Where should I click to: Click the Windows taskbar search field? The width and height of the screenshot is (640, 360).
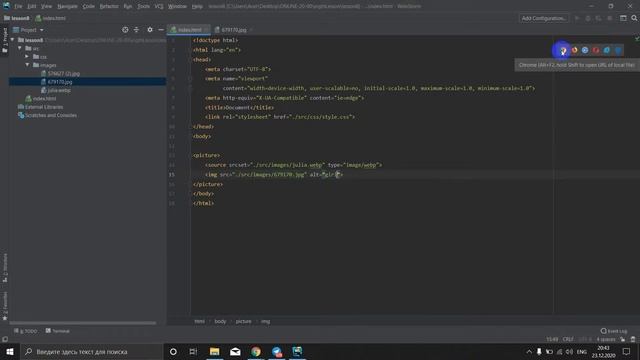coord(91,351)
